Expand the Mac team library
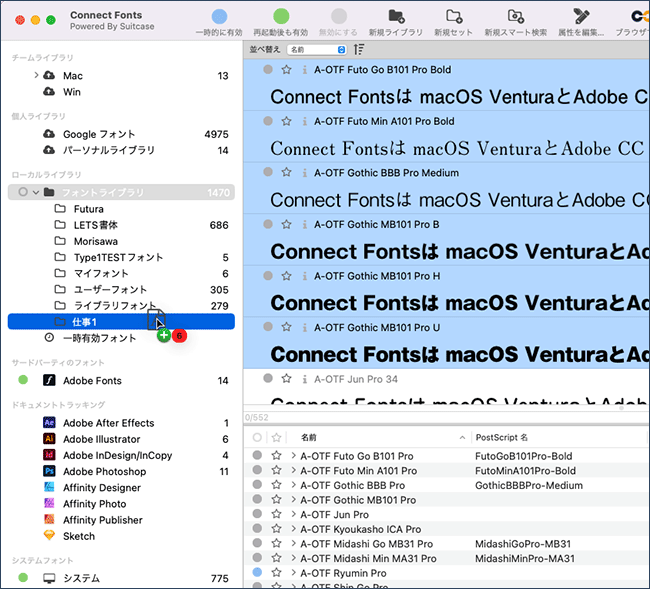Screen dimensions: 650x589 point(36,75)
